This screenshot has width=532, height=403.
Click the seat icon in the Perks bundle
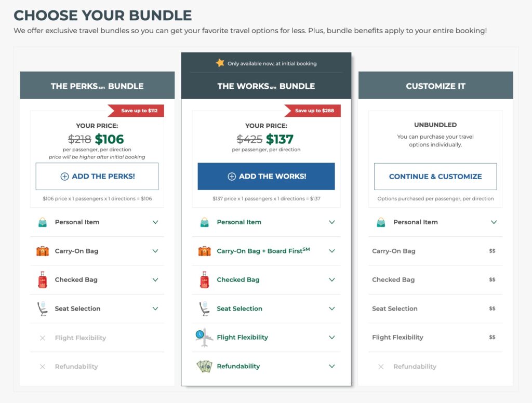point(43,308)
